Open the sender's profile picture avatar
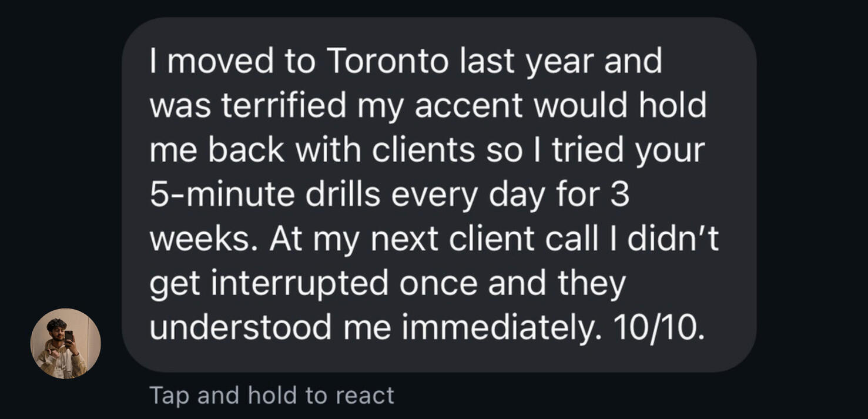 coord(65,343)
